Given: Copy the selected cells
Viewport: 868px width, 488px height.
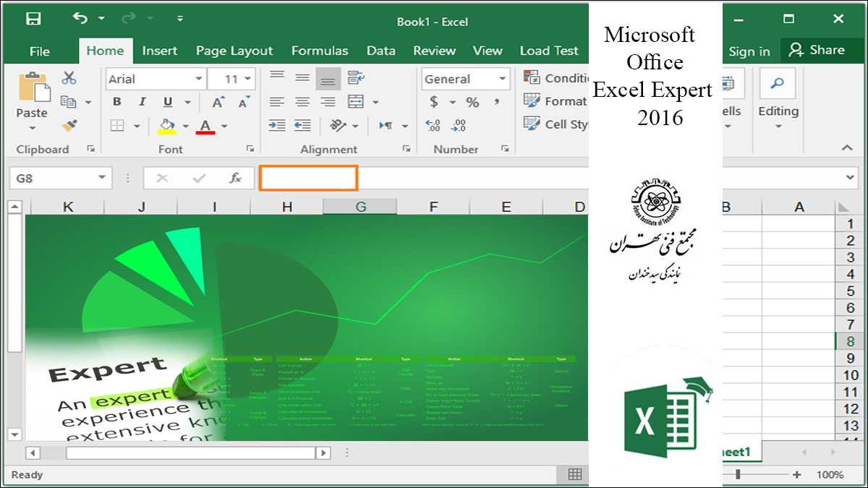Looking at the screenshot, I should click(69, 102).
